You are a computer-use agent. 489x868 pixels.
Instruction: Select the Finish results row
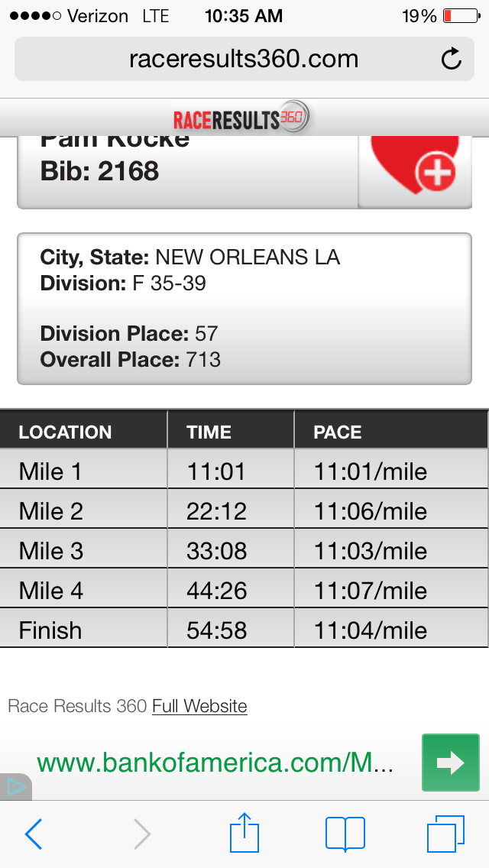244,630
